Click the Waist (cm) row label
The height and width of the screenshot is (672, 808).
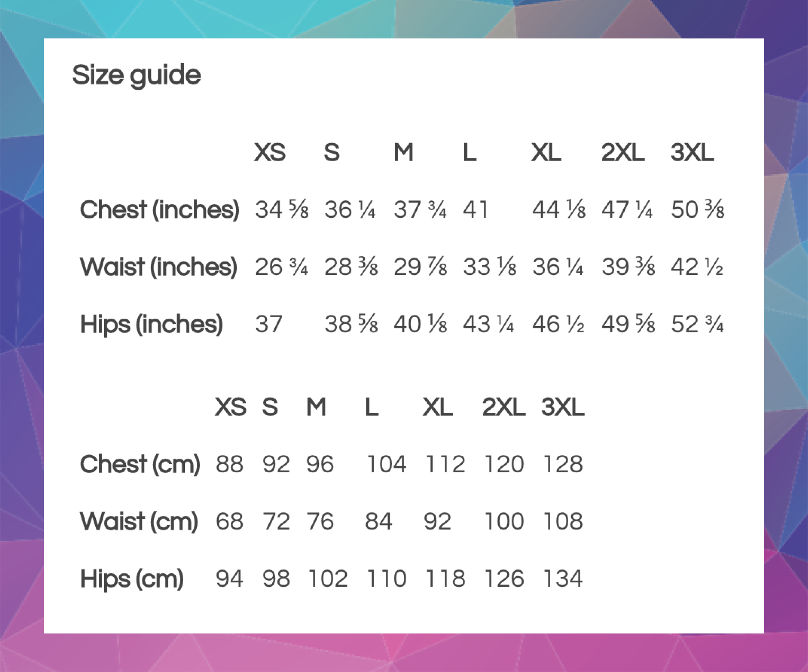(138, 521)
